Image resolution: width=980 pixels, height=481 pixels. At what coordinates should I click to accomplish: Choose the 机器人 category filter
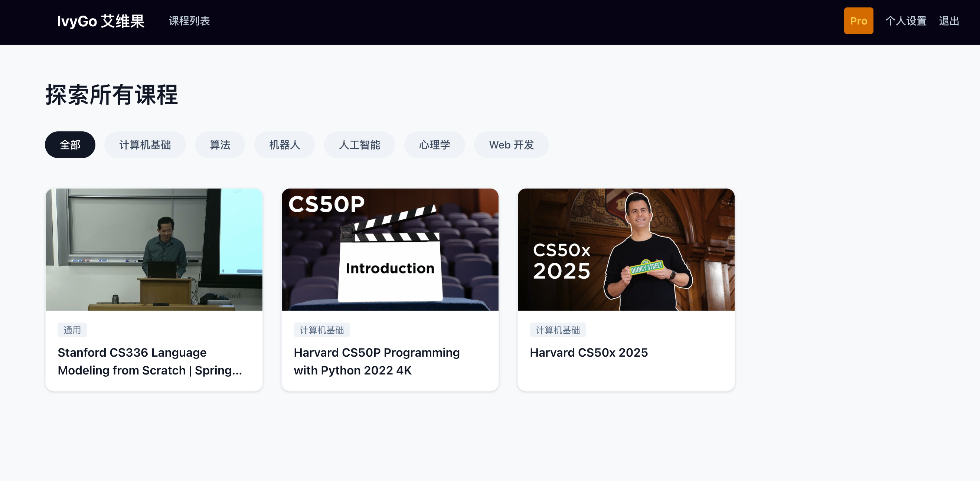click(x=285, y=145)
